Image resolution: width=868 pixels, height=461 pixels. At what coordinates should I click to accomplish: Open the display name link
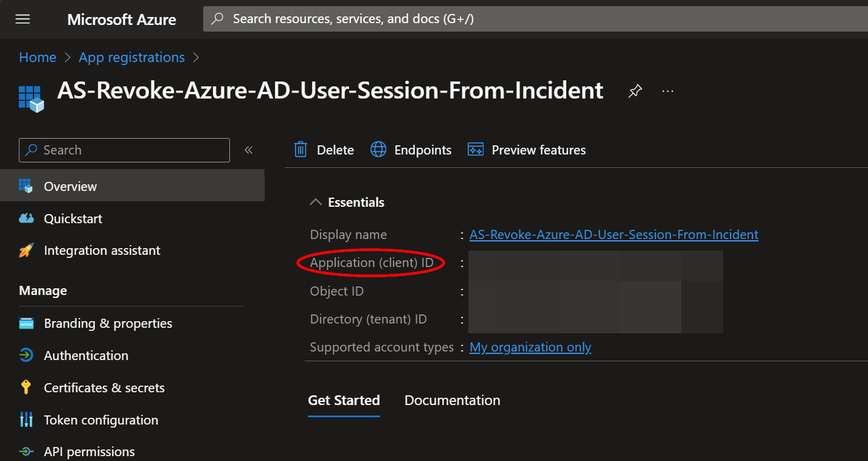click(x=614, y=235)
